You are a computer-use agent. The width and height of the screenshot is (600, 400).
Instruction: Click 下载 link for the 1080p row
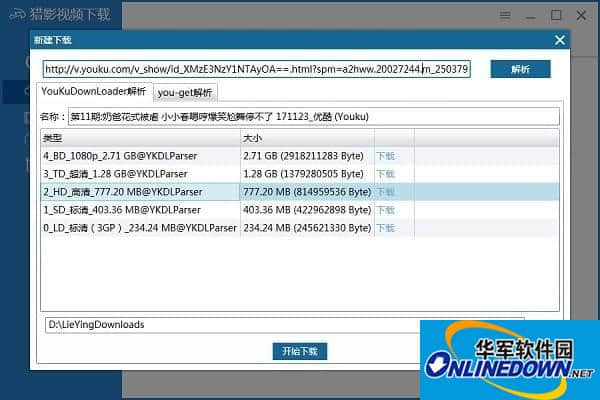pos(385,156)
